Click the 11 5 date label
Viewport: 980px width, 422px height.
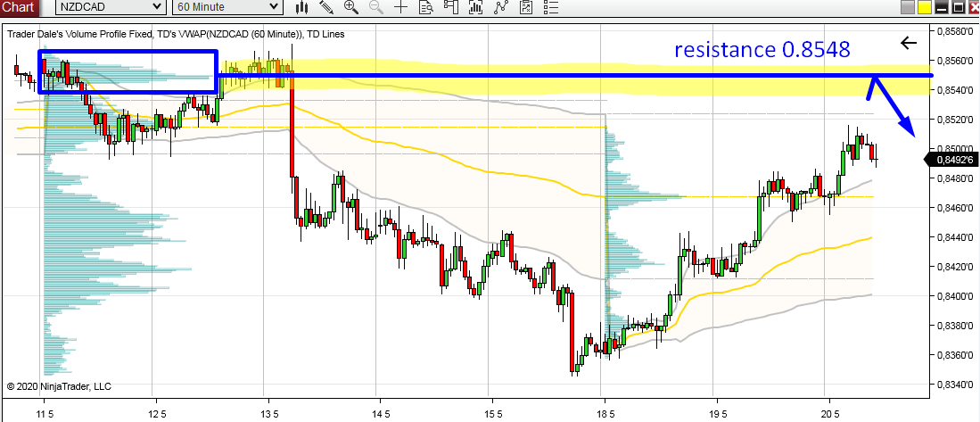pyautogui.click(x=45, y=414)
